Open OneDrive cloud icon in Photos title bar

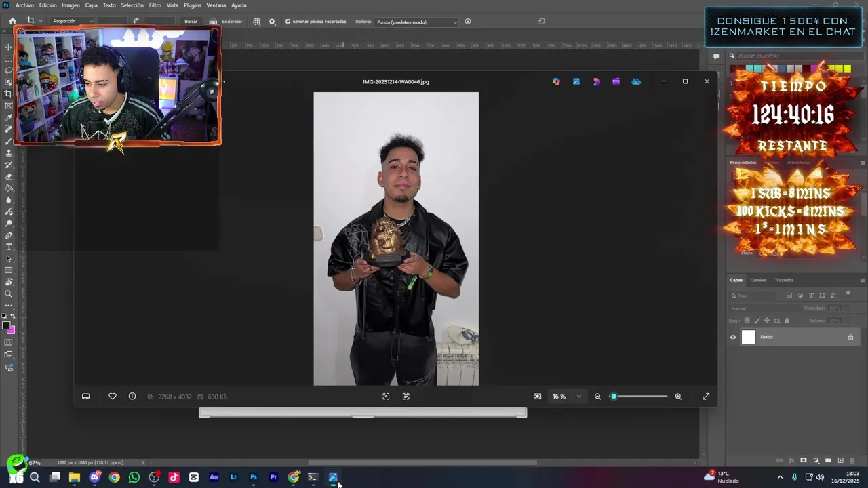click(636, 81)
